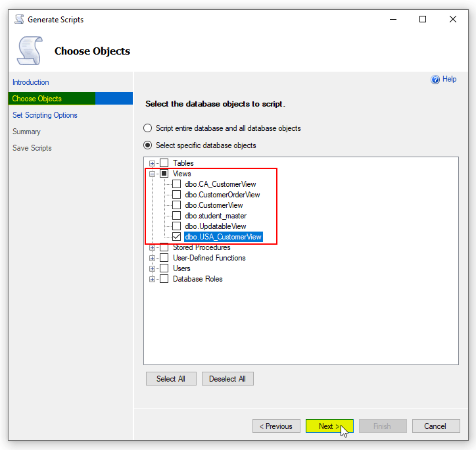
Task: Select the Tables tree label
Action: click(x=183, y=163)
